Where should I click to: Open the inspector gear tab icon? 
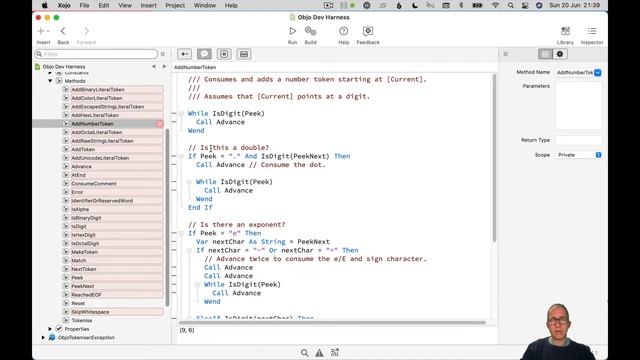[x=560, y=54]
